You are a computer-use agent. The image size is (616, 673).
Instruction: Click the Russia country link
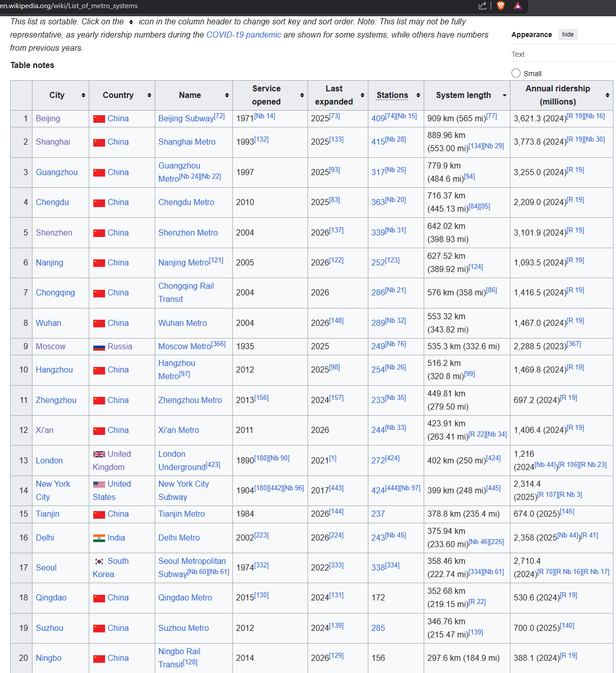[120, 346]
